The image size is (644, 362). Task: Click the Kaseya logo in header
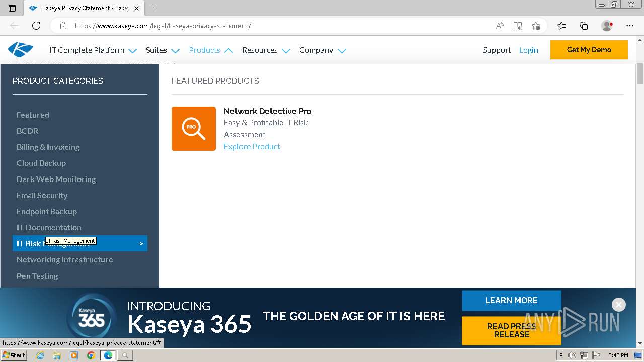click(x=21, y=50)
